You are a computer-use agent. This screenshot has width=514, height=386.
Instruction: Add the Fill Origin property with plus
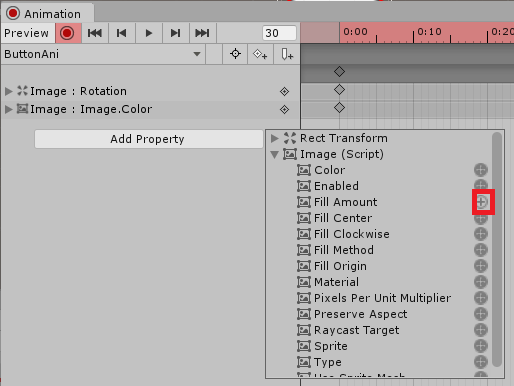coord(481,266)
